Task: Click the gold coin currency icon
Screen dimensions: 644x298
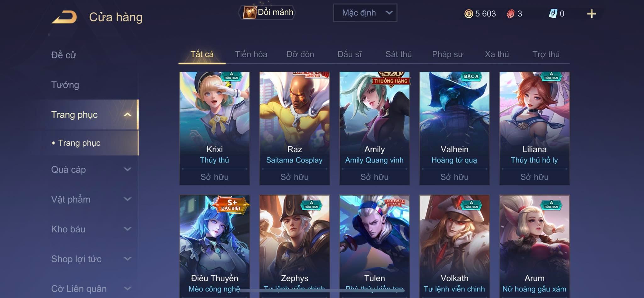Action: pos(469,14)
